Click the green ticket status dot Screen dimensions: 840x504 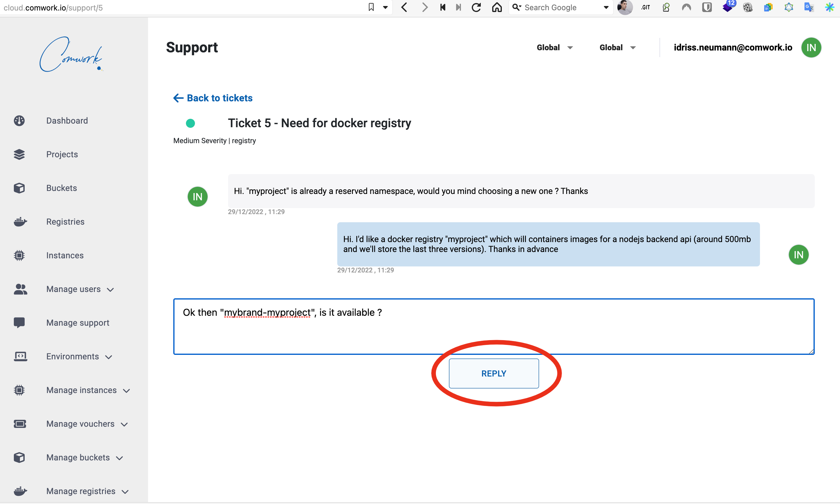[190, 123]
